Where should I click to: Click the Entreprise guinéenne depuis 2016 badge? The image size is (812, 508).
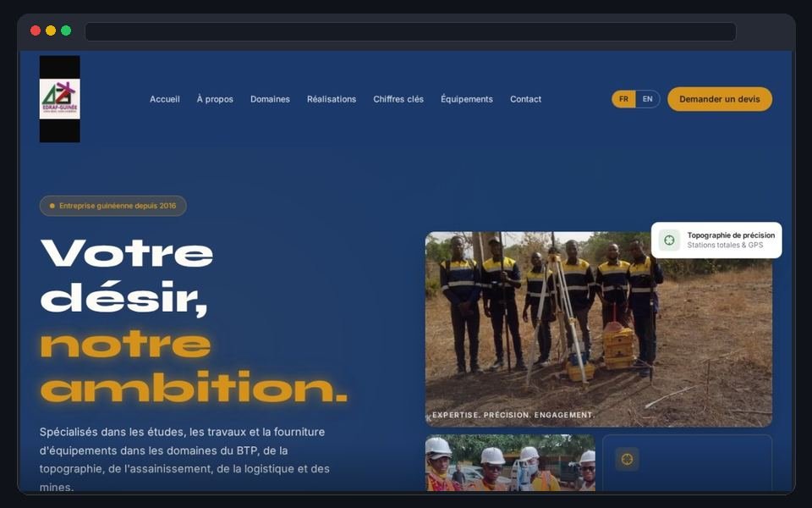(112, 206)
